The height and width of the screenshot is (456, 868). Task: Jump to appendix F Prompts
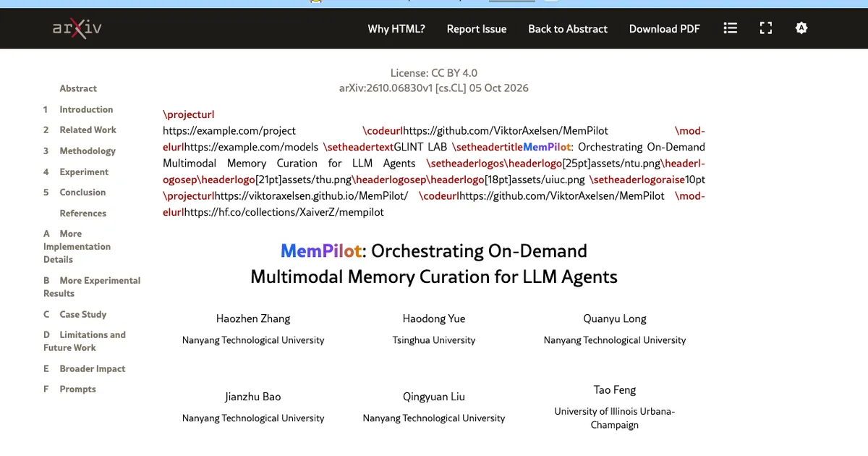[x=69, y=389]
